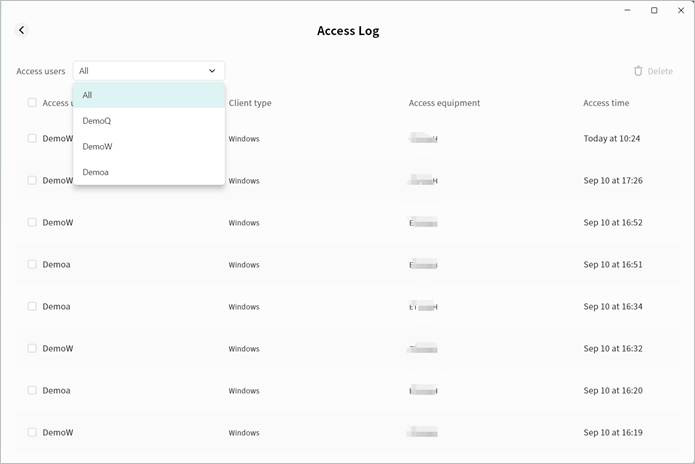The width and height of the screenshot is (695, 464).
Task: Click the Delete button label
Action: click(660, 71)
